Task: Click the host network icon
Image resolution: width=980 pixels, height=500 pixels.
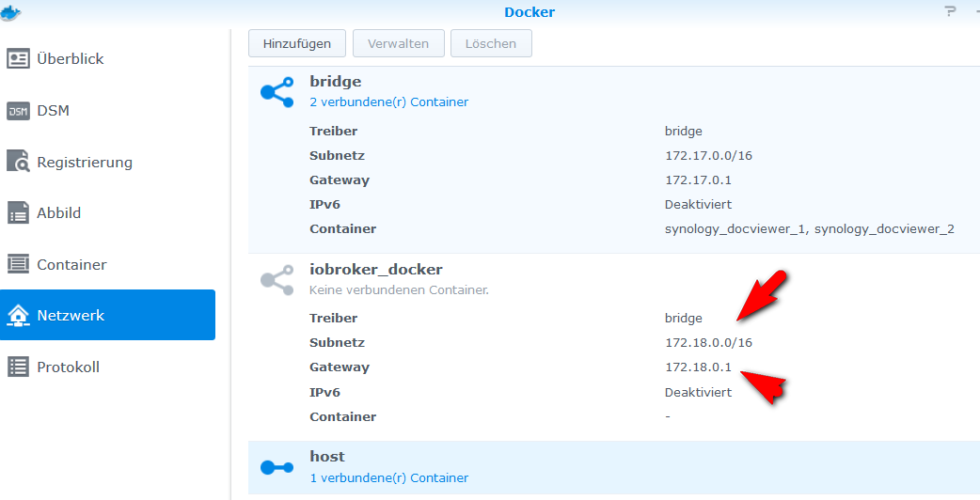Action: click(277, 467)
